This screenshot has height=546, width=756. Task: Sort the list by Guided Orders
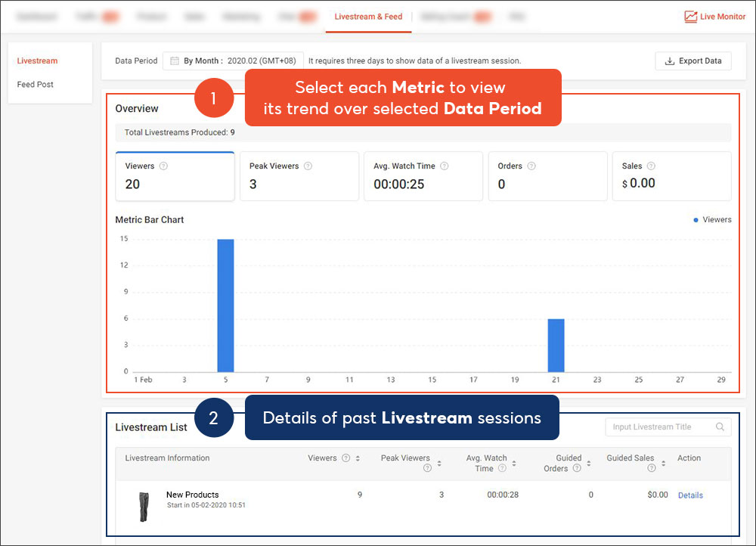coord(589,464)
